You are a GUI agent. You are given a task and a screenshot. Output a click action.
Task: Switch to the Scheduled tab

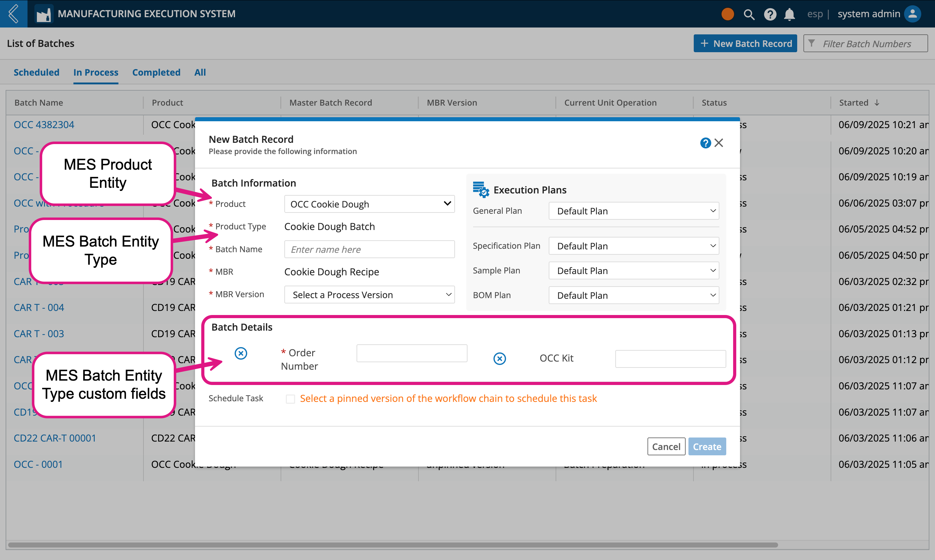(x=37, y=72)
